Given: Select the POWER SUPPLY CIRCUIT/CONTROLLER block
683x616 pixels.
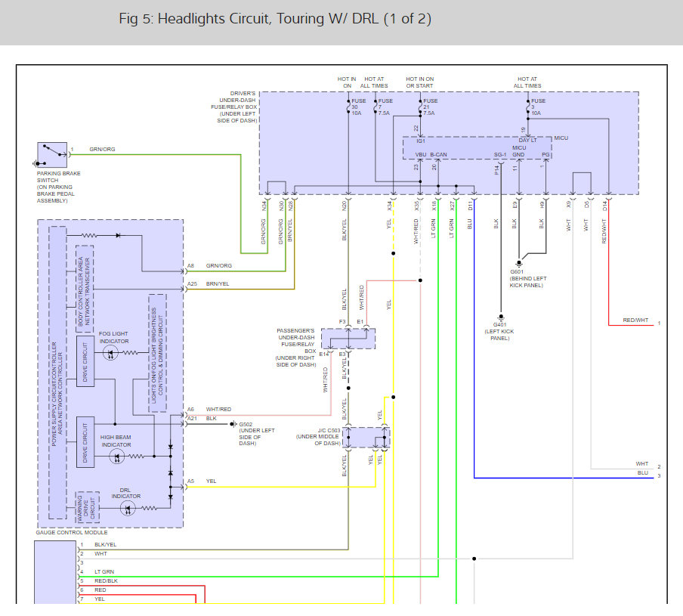Looking at the screenshot, I should [57, 373].
